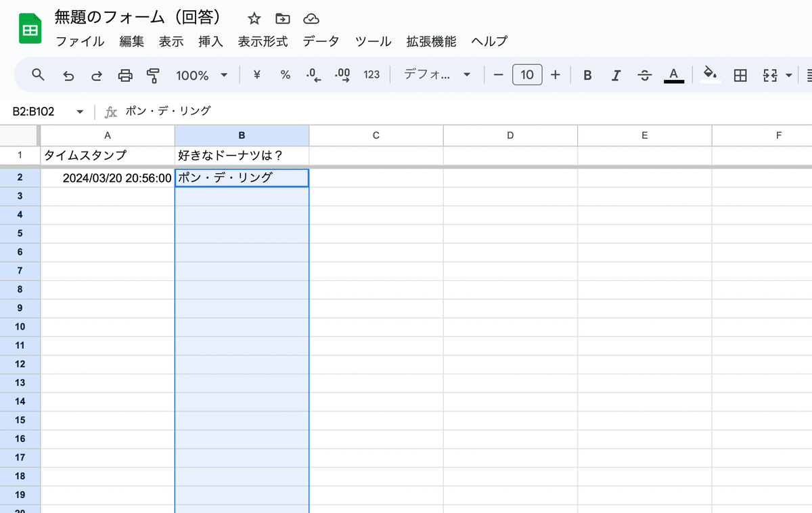Image resolution: width=812 pixels, height=513 pixels.
Task: Select row 2 header
Action: coord(20,177)
